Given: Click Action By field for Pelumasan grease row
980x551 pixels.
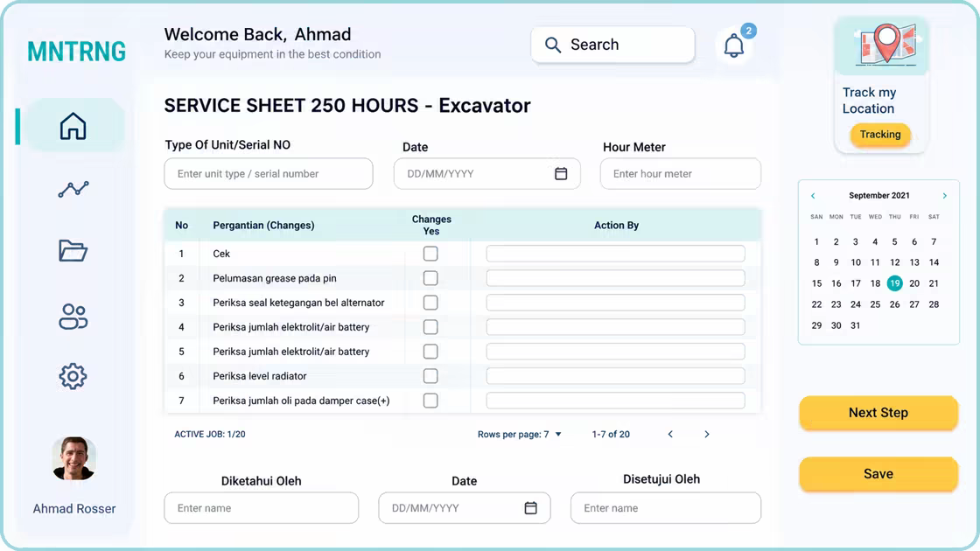Looking at the screenshot, I should click(616, 278).
